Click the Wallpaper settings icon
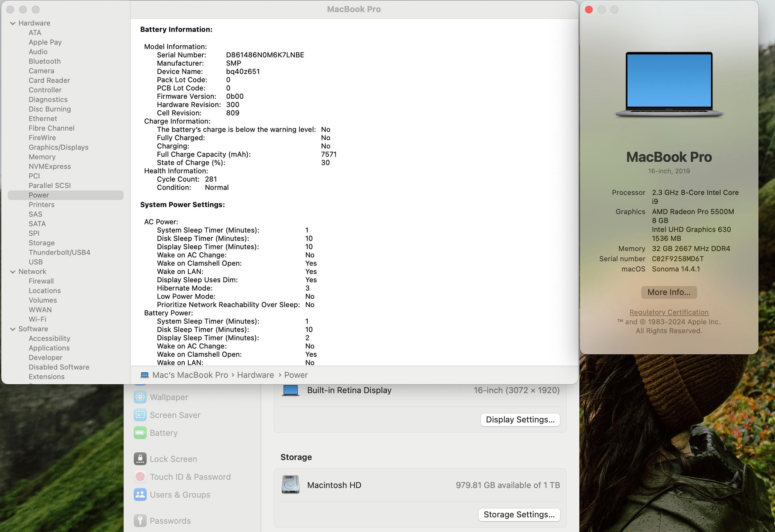Viewport: 775px width, 532px height. click(140, 397)
